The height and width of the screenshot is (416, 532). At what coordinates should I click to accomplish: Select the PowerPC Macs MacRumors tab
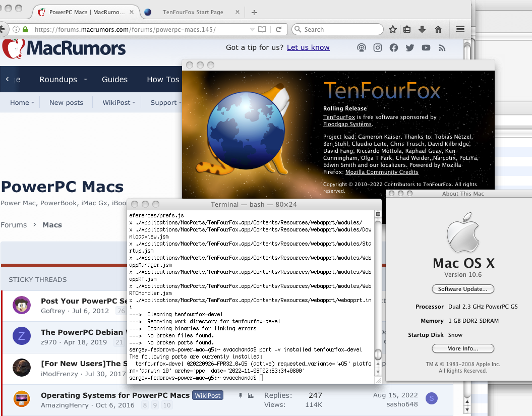click(87, 12)
